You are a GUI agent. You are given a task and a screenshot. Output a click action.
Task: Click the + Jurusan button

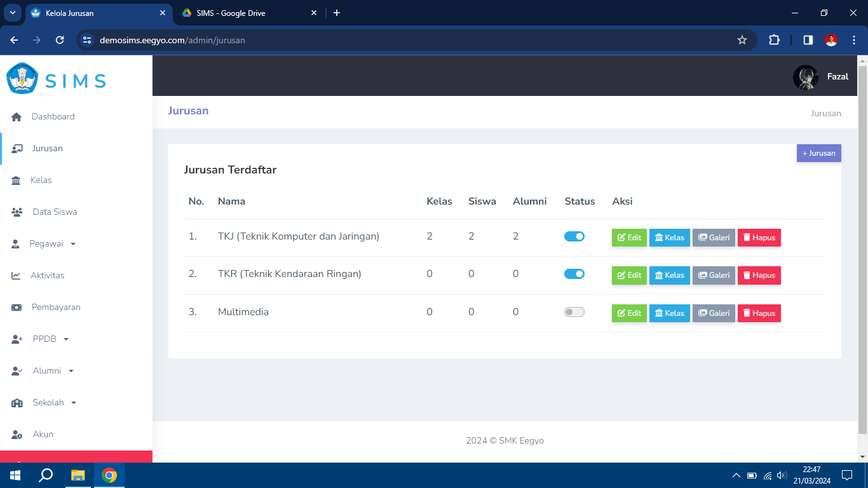coord(818,153)
